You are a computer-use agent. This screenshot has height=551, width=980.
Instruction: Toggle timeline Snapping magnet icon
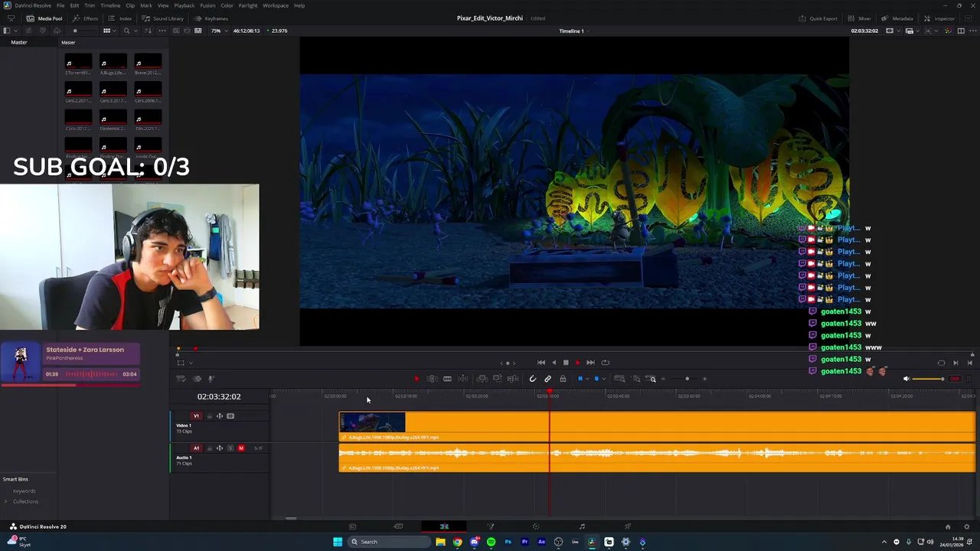(x=533, y=379)
